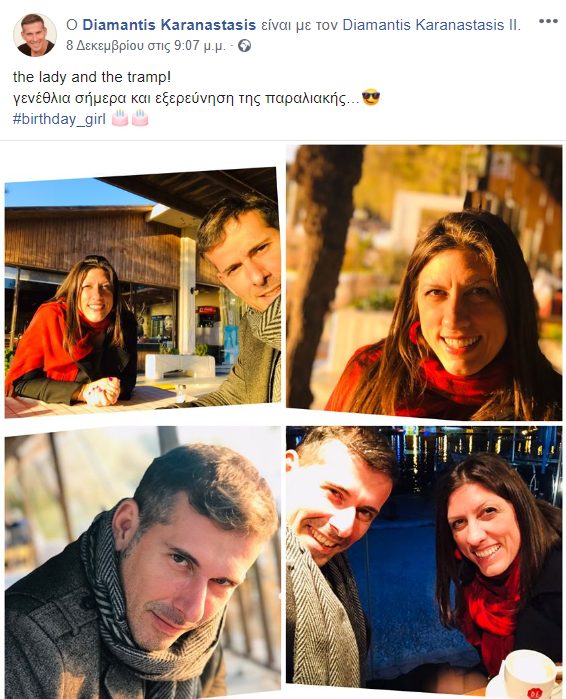Click the sunglasses face emoji
The height and width of the screenshot is (699, 566).
point(371,97)
